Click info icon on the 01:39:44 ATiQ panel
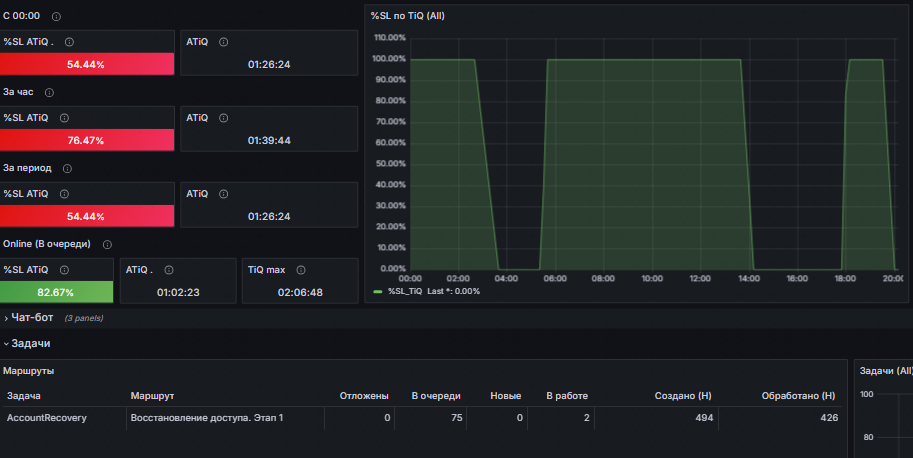This screenshot has height=458, width=913. 223,118
